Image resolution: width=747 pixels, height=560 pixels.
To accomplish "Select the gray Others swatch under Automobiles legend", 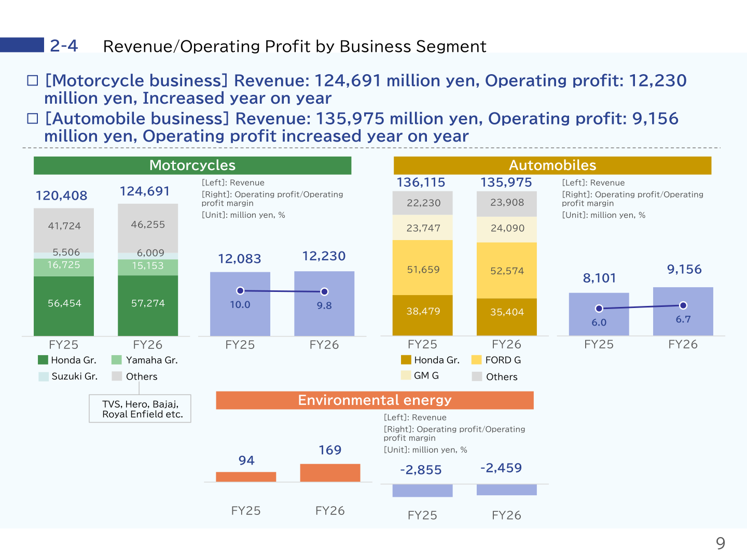I will pyautogui.click(x=477, y=376).
